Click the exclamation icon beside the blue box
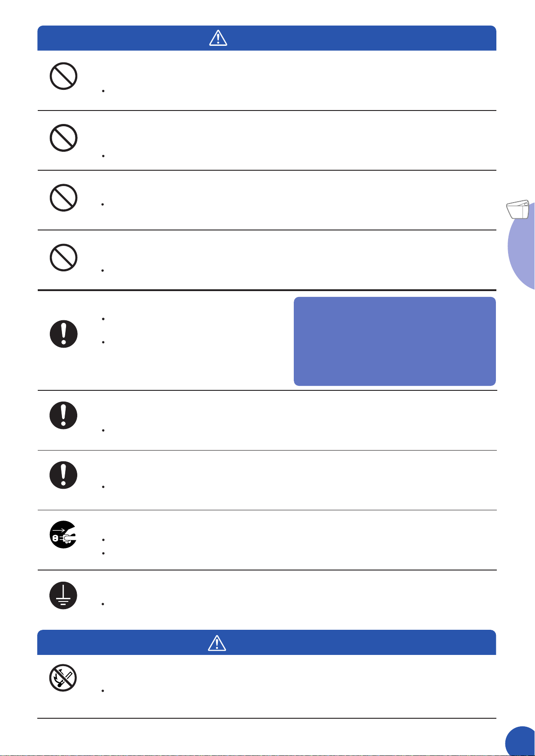 pyautogui.click(x=63, y=334)
